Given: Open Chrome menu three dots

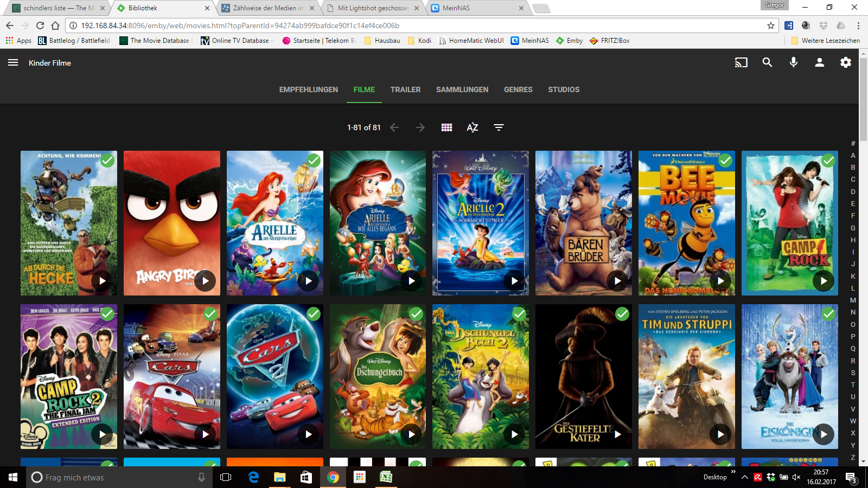Looking at the screenshot, I should pyautogui.click(x=858, y=25).
